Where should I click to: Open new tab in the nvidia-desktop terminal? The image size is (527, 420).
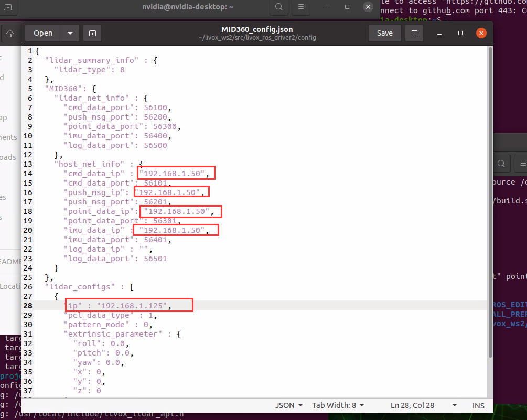pos(8,7)
